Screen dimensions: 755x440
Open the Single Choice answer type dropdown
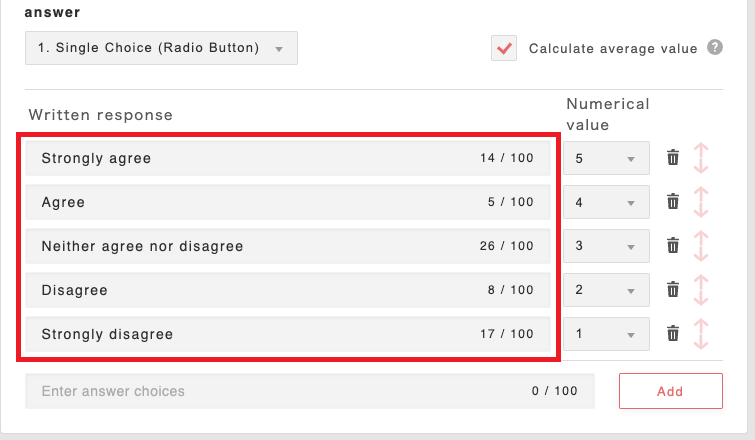click(x=161, y=48)
